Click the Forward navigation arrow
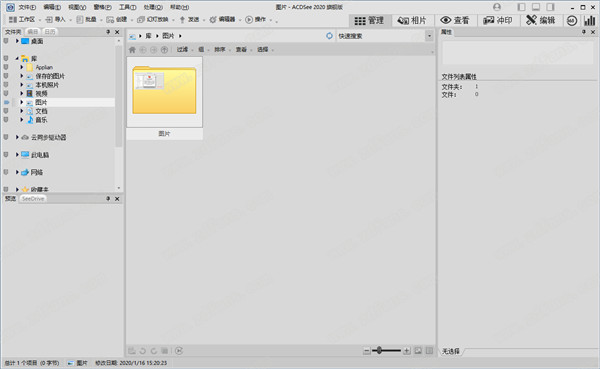 pos(153,50)
